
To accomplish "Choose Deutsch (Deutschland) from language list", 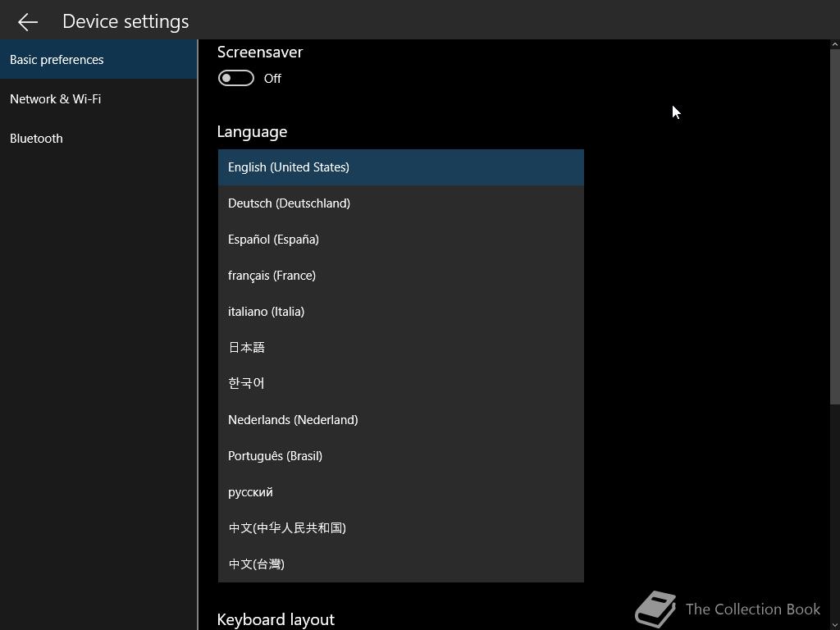I will [x=400, y=203].
